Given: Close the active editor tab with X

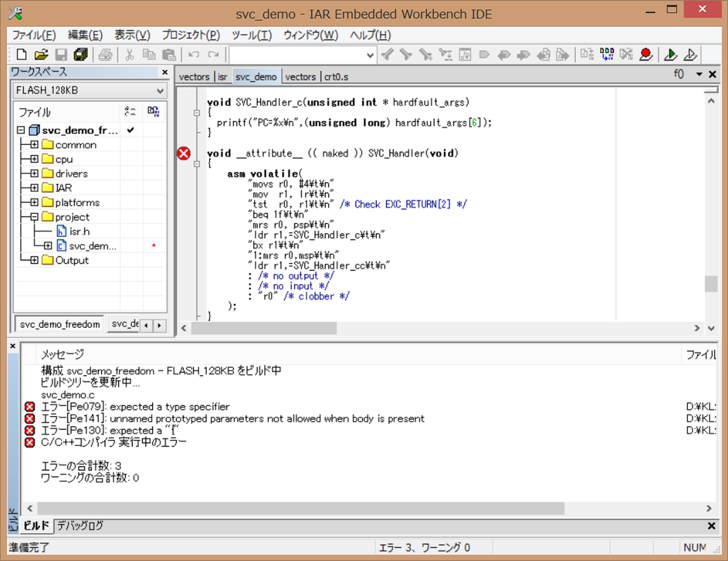Looking at the screenshot, I should coord(712,74).
